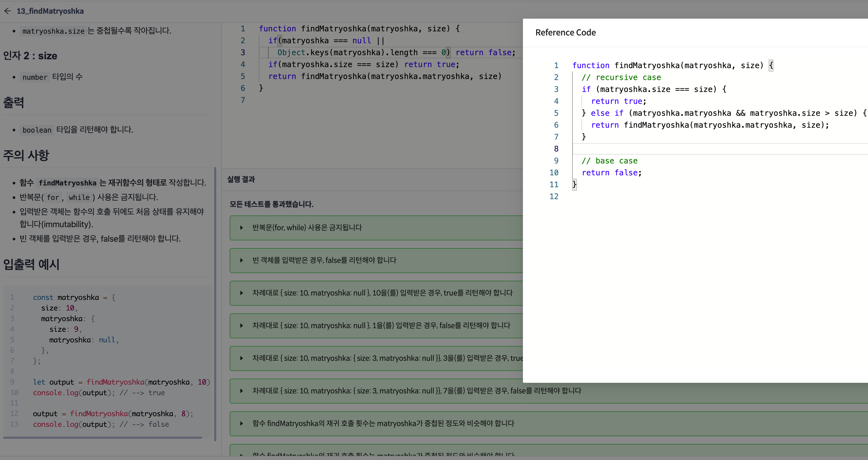Image resolution: width=868 pixels, height=460 pixels.
Task: Click 'return false;' on reference line 10
Action: click(611, 173)
